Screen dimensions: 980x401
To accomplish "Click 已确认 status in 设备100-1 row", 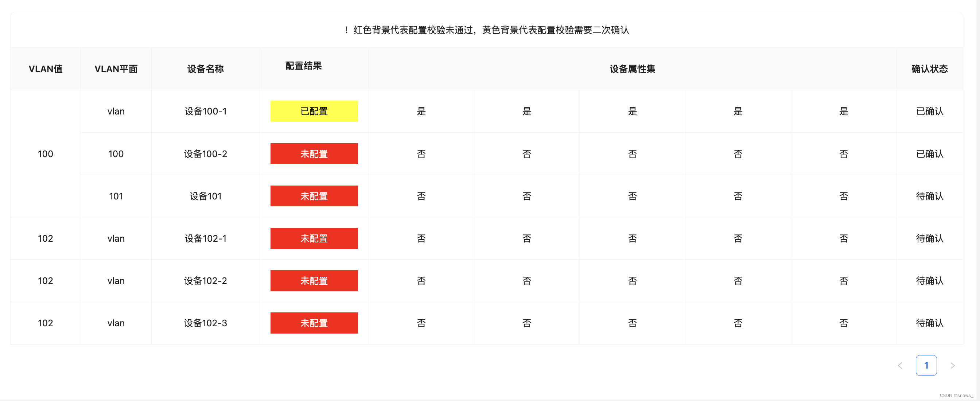I will [929, 111].
